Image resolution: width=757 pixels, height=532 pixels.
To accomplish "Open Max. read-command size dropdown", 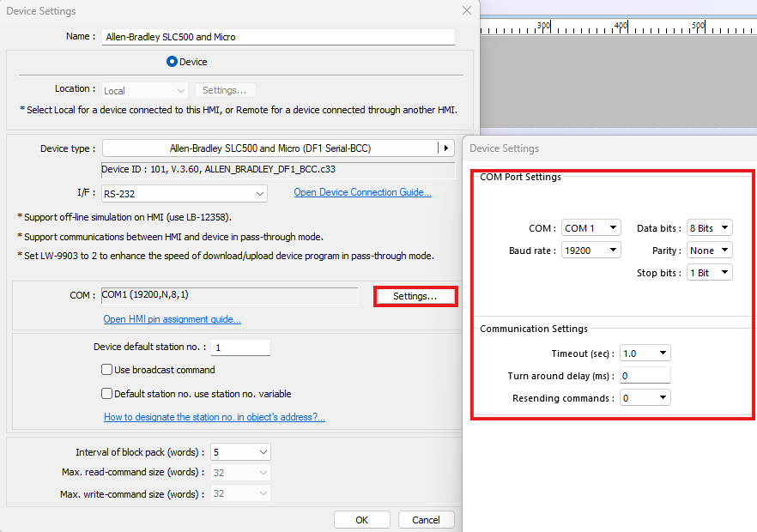I will click(x=240, y=473).
